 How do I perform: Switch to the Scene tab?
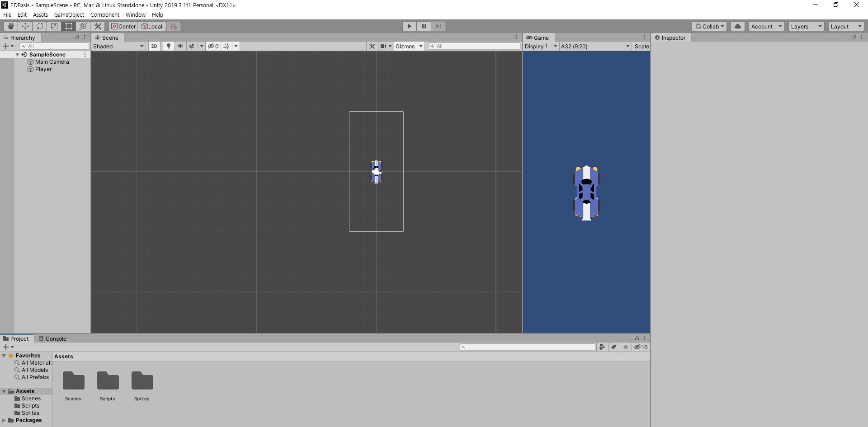point(107,38)
